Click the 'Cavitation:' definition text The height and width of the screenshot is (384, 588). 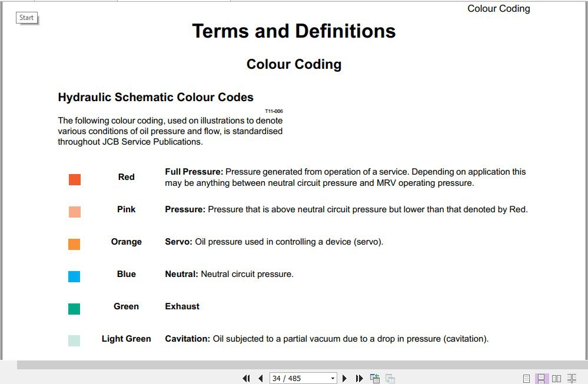click(327, 339)
